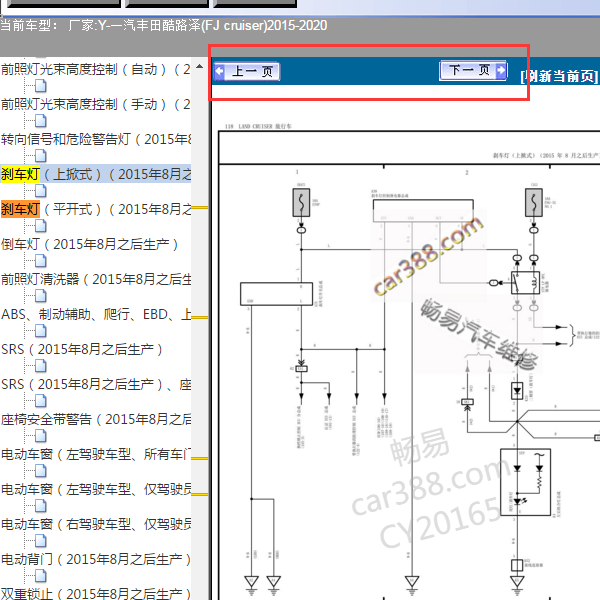Click page icon under 电动车窗 所有车门 entry
600x600 pixels.
pos(41,471)
